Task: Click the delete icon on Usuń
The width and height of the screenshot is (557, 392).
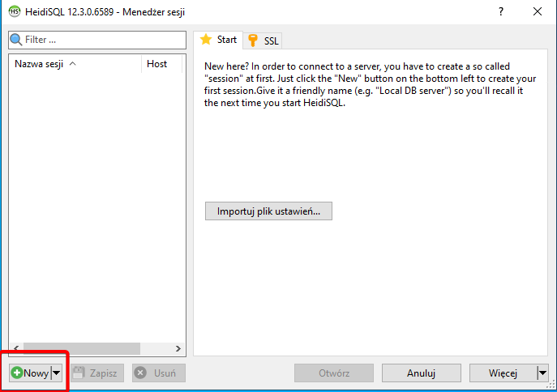Action: click(140, 373)
